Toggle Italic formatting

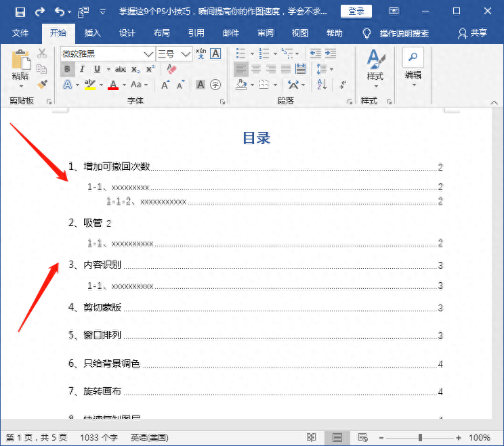[82, 69]
